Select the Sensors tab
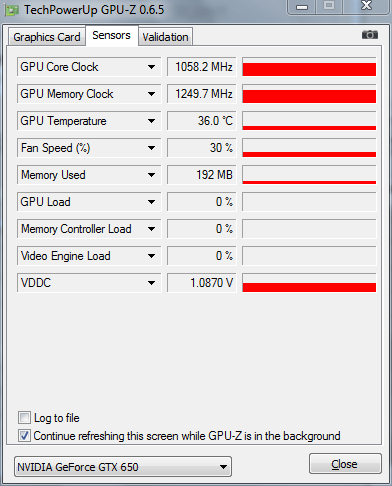Image resolution: width=392 pixels, height=486 pixels. (111, 35)
